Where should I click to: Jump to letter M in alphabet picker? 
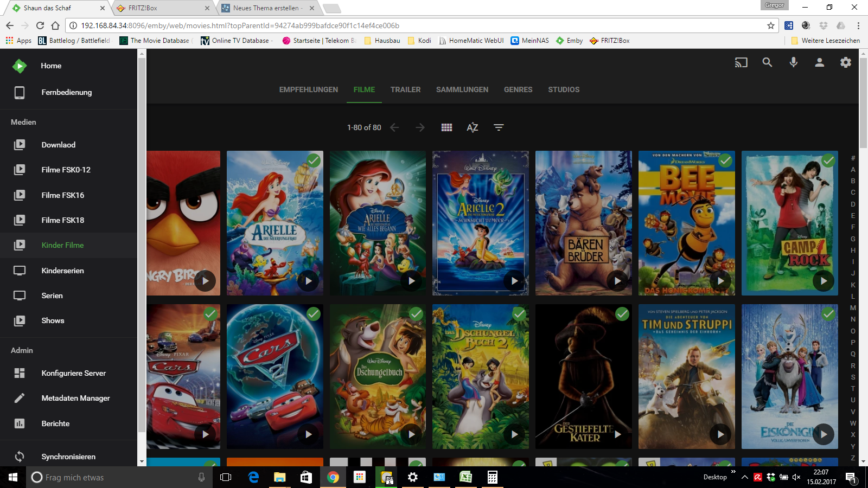(x=853, y=308)
